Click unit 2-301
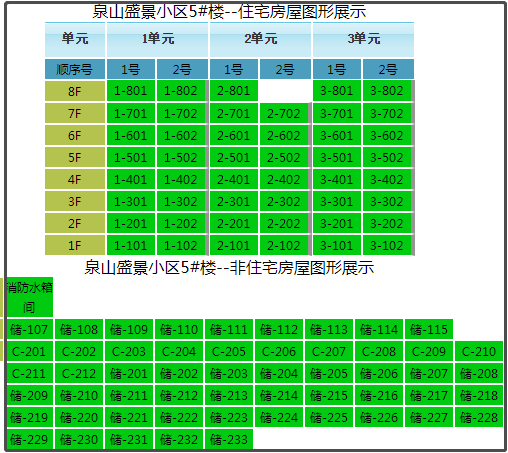The width and height of the screenshot is (508, 453). pyautogui.click(x=234, y=202)
